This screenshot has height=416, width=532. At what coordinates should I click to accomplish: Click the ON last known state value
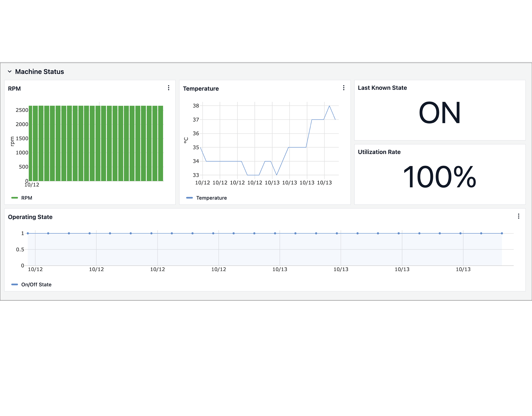tap(439, 113)
